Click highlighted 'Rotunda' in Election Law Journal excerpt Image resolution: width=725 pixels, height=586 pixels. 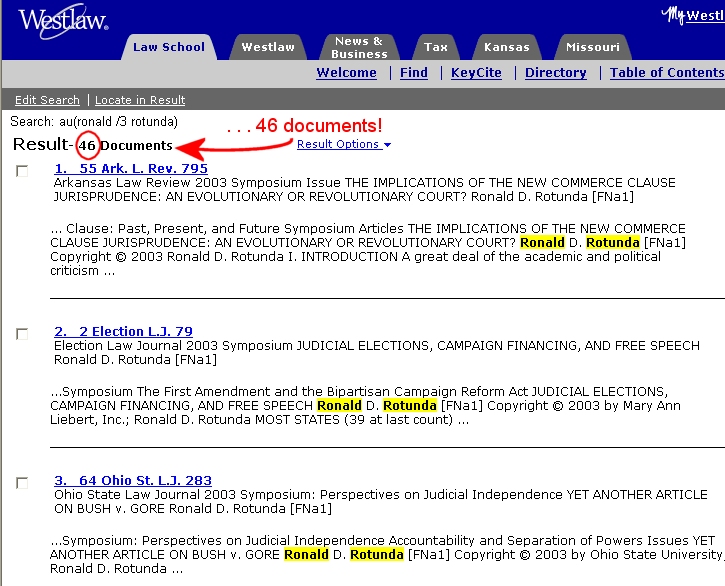[x=410, y=406]
